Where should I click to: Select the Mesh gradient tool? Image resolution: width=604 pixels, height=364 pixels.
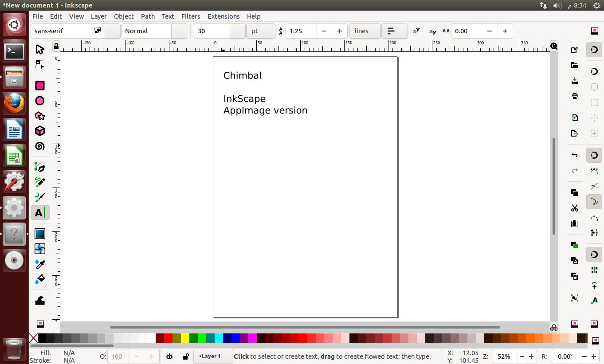tap(40, 248)
